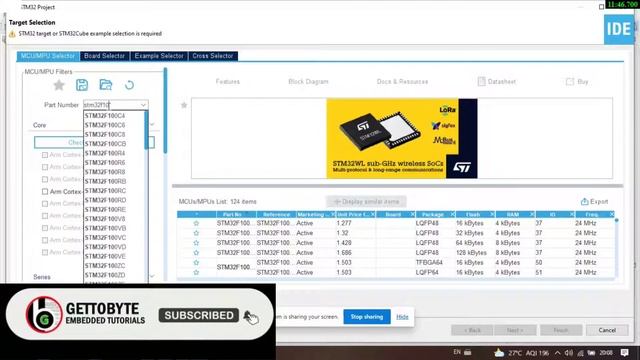Click the MCU/MPU Filters panel scrollbar
Viewport: 640px width, 360px height.
tap(165, 111)
